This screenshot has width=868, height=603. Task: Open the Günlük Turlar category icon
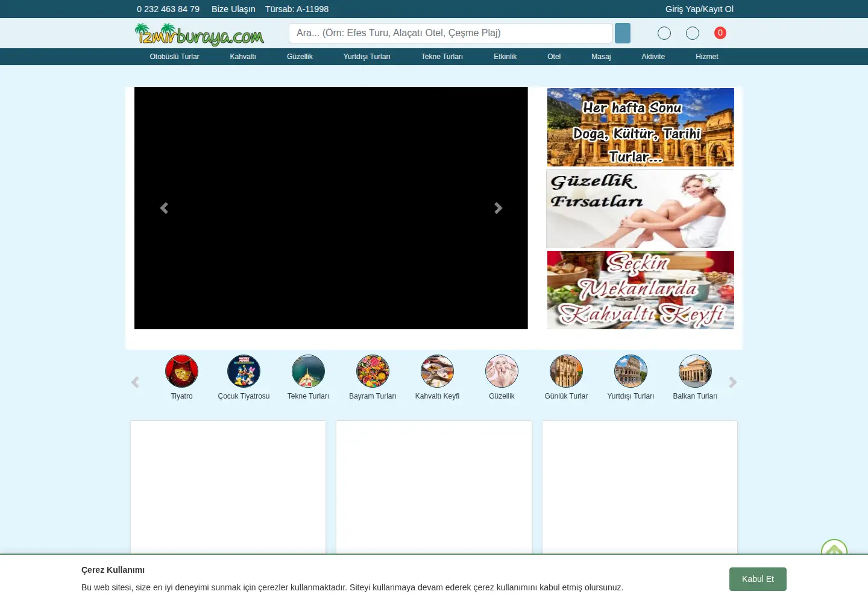(566, 371)
